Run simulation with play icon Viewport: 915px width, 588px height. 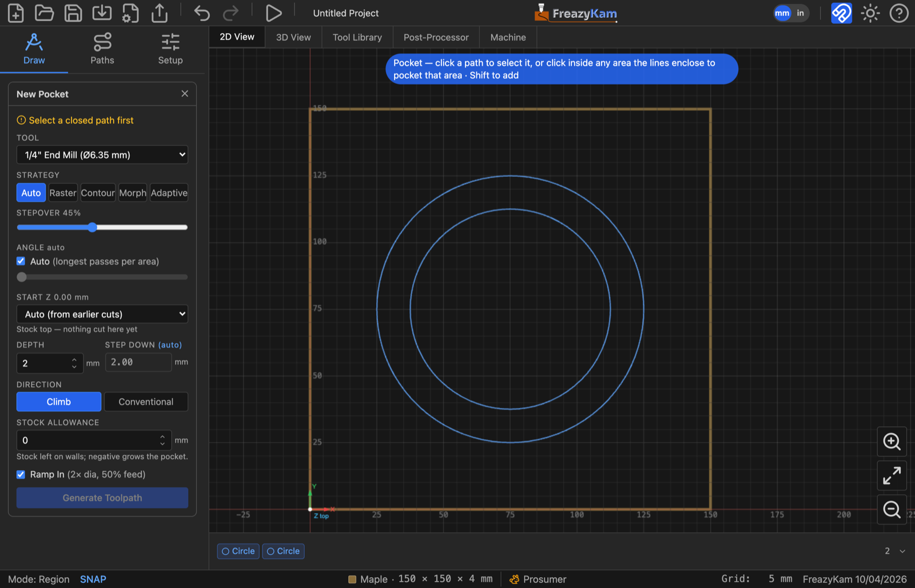pos(273,13)
